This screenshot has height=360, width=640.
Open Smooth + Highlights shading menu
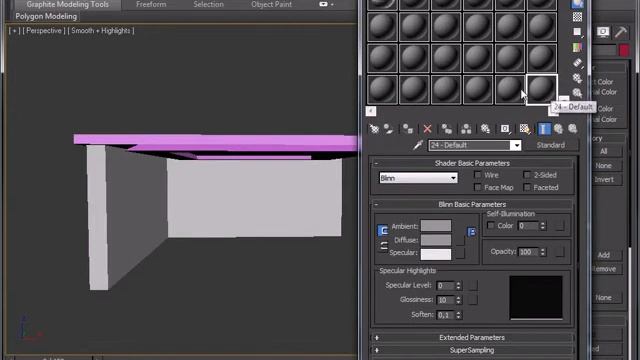(101, 31)
